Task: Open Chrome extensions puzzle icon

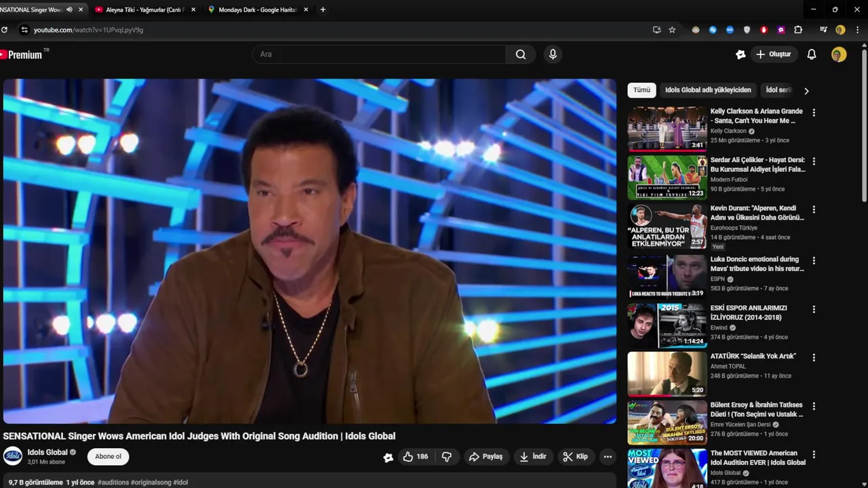Action: 798,30
